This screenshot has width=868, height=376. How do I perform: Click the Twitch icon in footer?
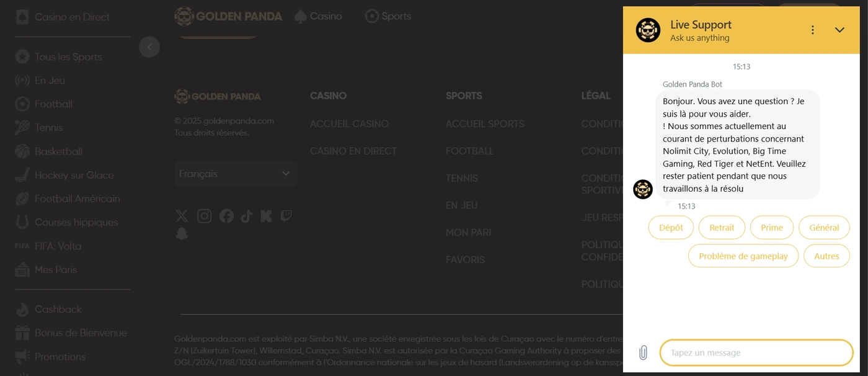286,216
